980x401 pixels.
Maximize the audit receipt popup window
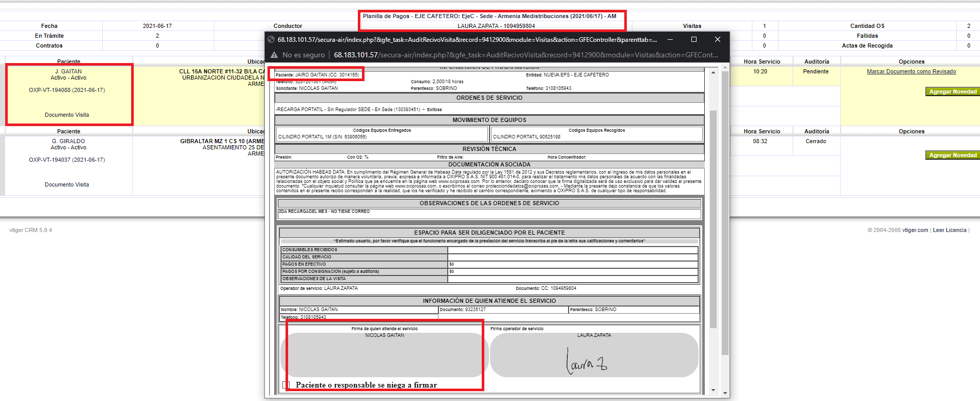tap(694, 39)
